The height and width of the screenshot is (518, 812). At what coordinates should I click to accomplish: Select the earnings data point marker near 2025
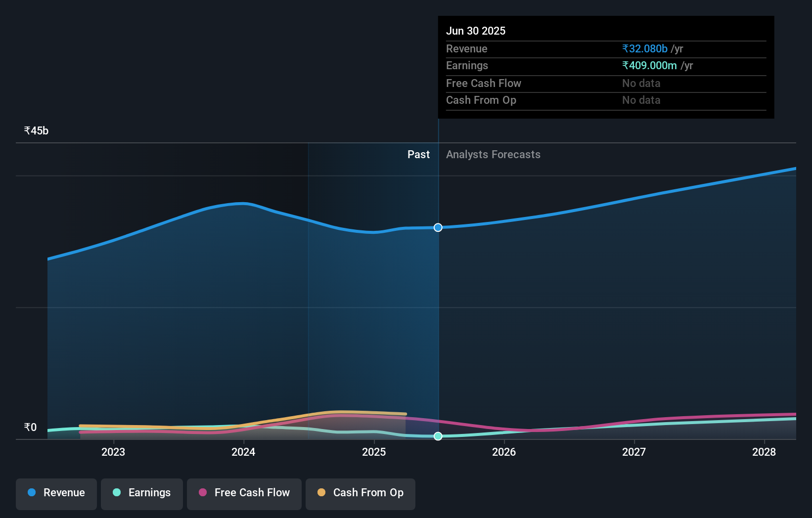[x=438, y=436]
